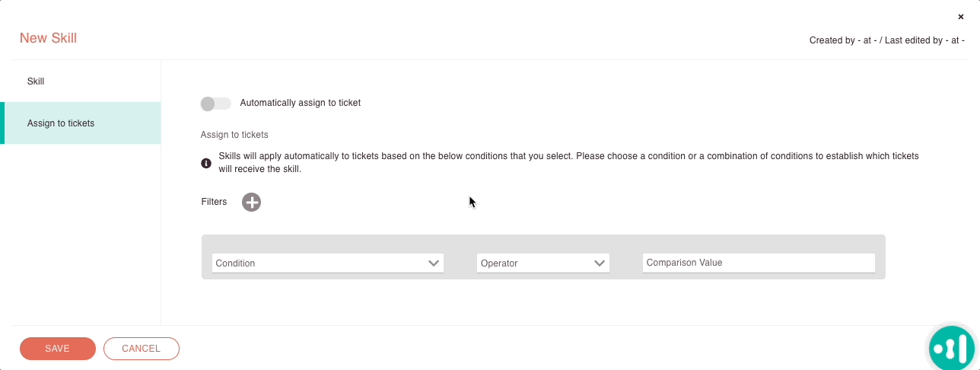The width and height of the screenshot is (980, 370).
Task: Open the chat widget bubble icon
Action: click(x=953, y=349)
